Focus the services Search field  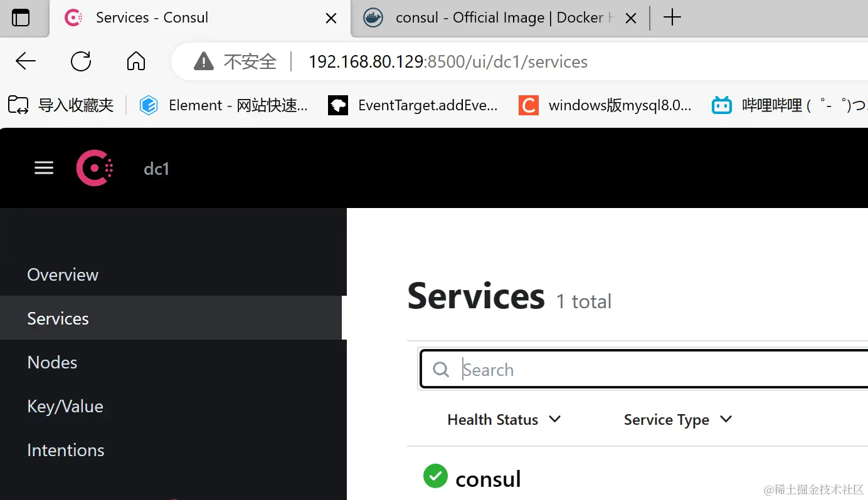pos(644,369)
